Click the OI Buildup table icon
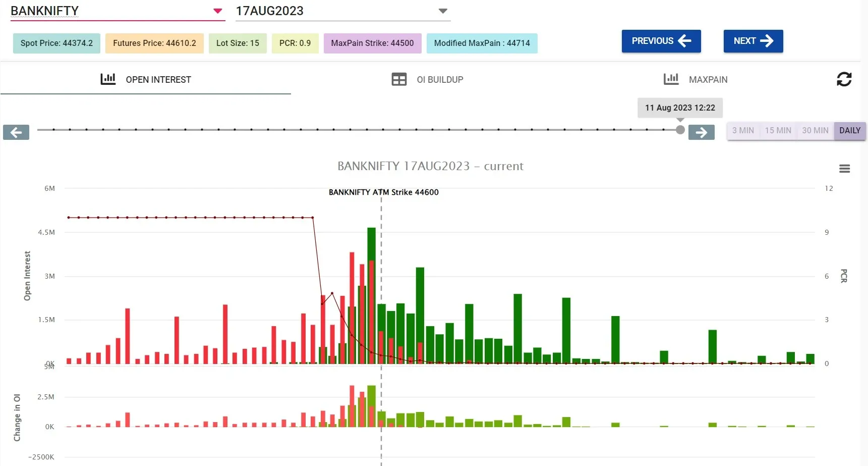 click(399, 79)
